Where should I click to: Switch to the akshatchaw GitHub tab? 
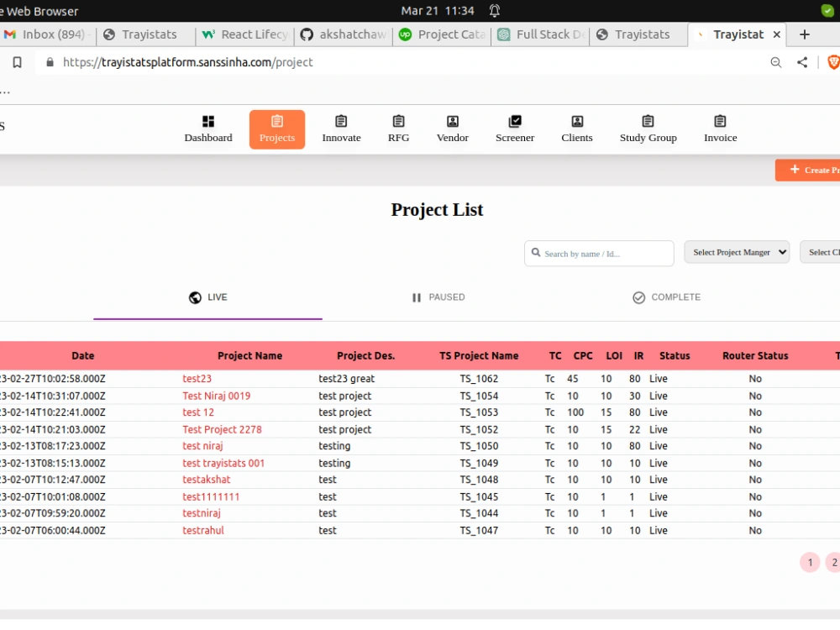click(344, 34)
